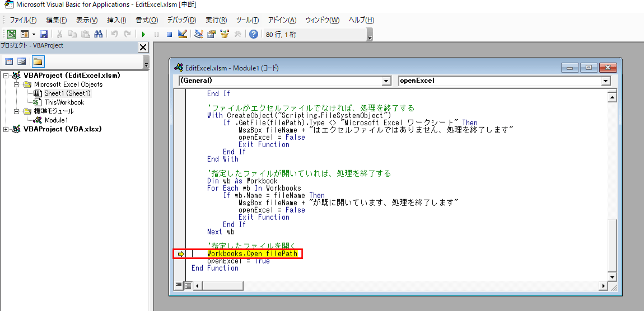This screenshot has width=644, height=311.
Task: Open the Object Browser icon
Action: [x=225, y=34]
